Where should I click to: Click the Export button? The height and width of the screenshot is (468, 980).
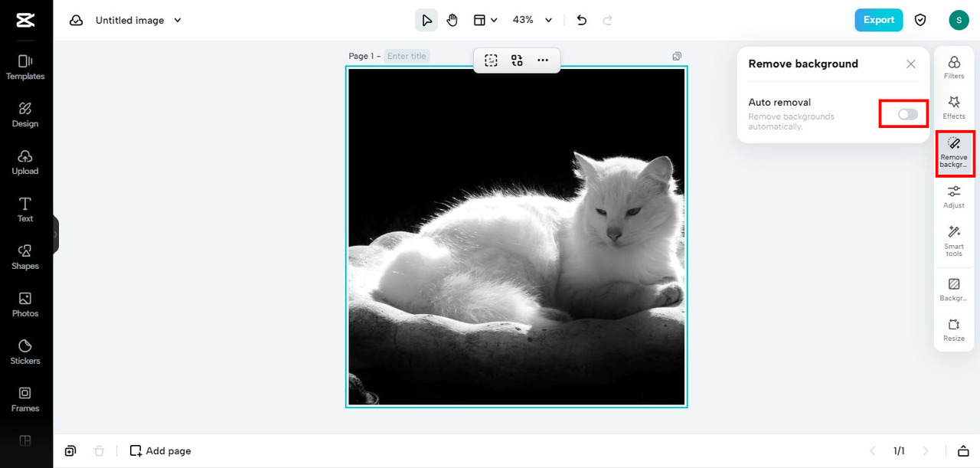tap(878, 20)
